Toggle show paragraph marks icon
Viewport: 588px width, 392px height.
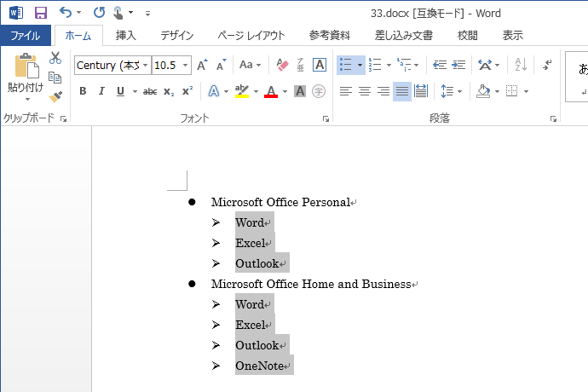pyautogui.click(x=547, y=65)
